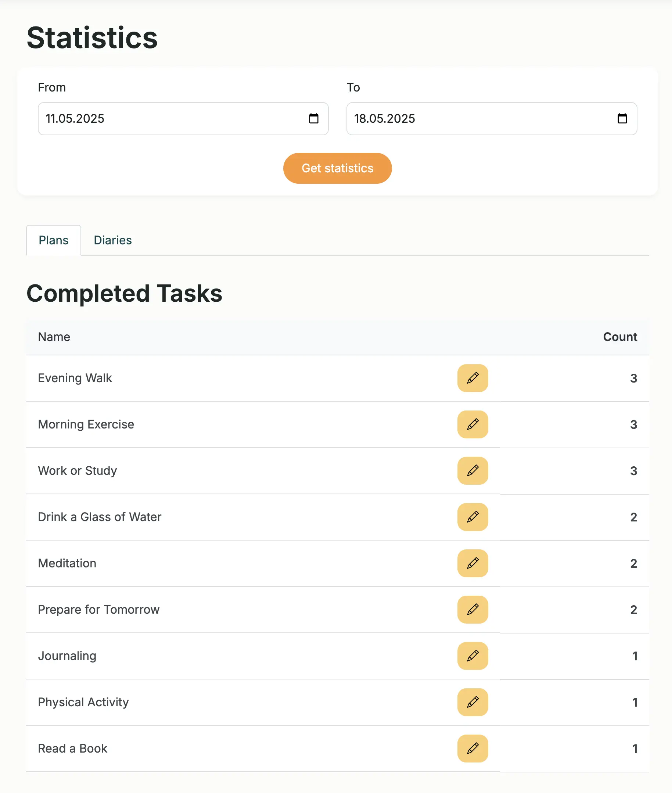The width and height of the screenshot is (672, 793).
Task: Open edit for Work or Study
Action: click(x=472, y=471)
